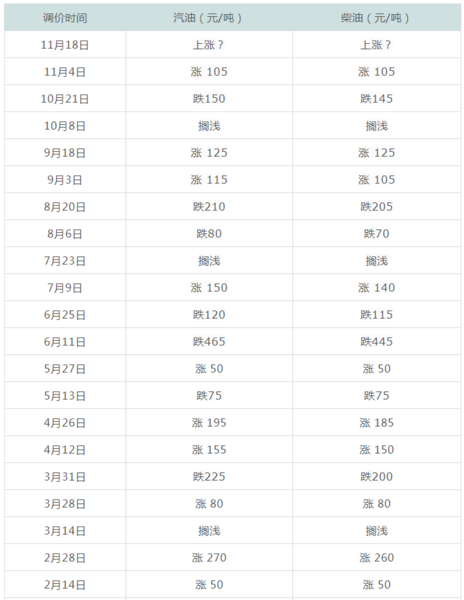Screen dimensions: 464x600
Task: Click the 调价时间 column header
Action: click(x=65, y=18)
